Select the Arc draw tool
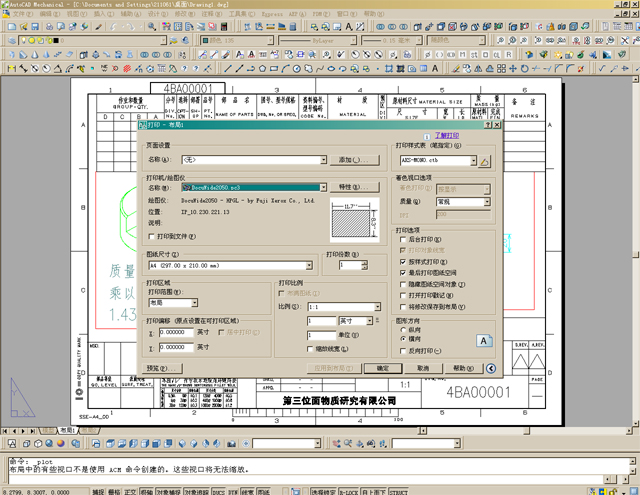 [285, 69]
